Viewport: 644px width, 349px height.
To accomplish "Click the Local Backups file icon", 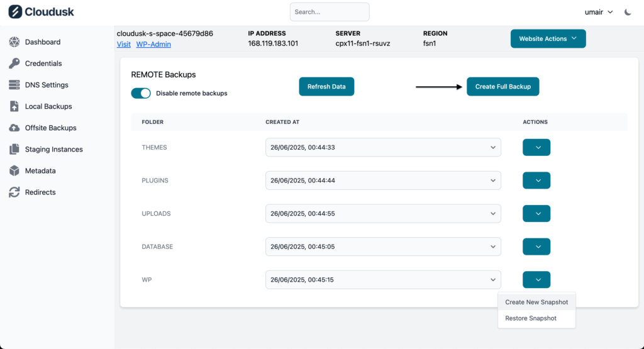I will [x=14, y=106].
